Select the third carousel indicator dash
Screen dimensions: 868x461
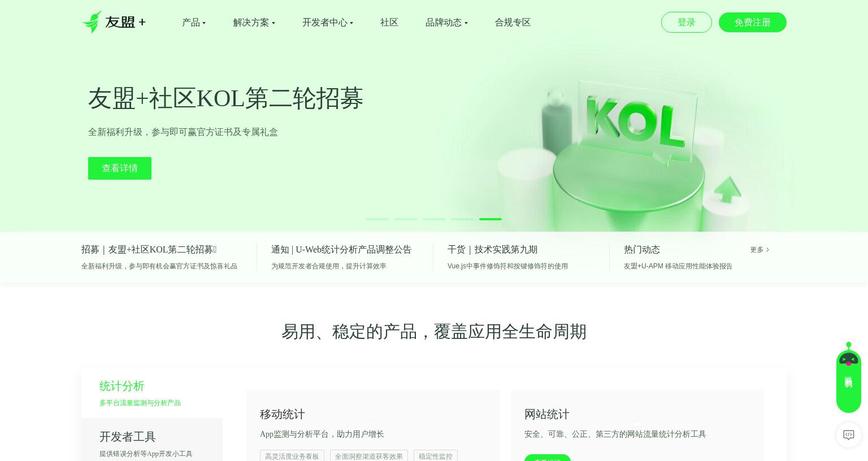434,219
